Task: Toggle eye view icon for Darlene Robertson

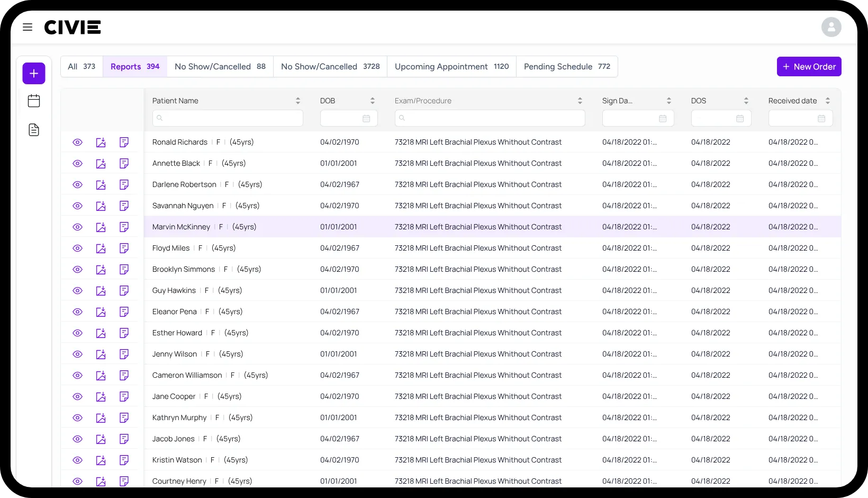Action: pos(77,184)
